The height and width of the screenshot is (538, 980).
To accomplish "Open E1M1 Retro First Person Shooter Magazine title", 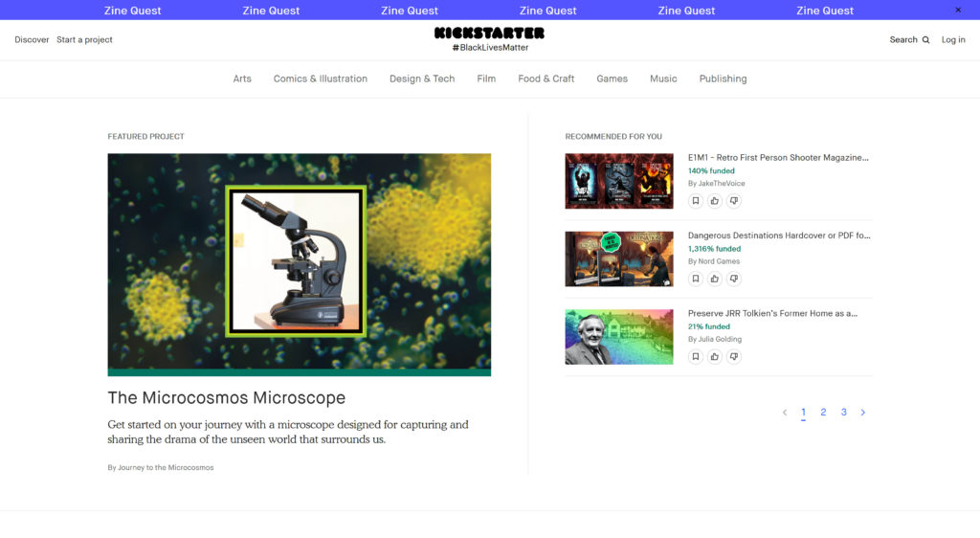I will [x=778, y=157].
